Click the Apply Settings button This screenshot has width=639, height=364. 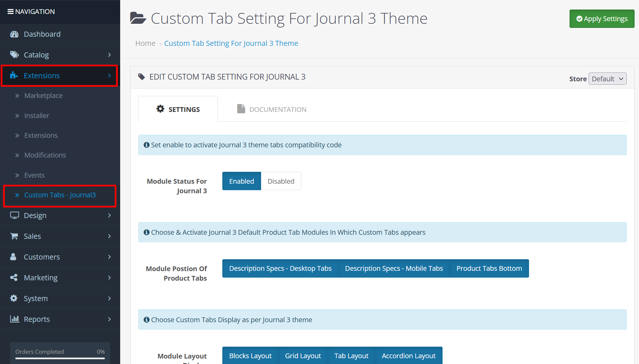click(x=602, y=19)
